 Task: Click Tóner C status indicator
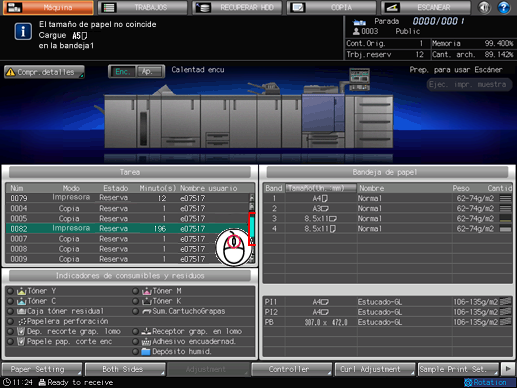coord(11,301)
